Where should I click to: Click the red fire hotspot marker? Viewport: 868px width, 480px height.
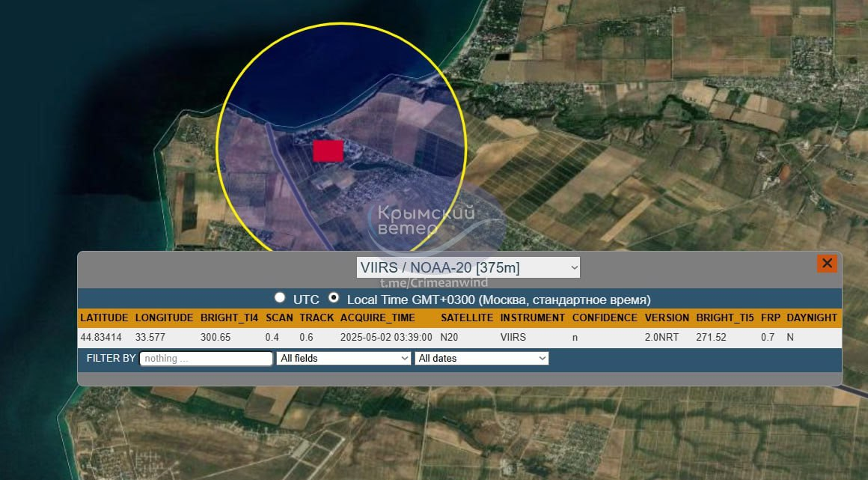tap(328, 151)
